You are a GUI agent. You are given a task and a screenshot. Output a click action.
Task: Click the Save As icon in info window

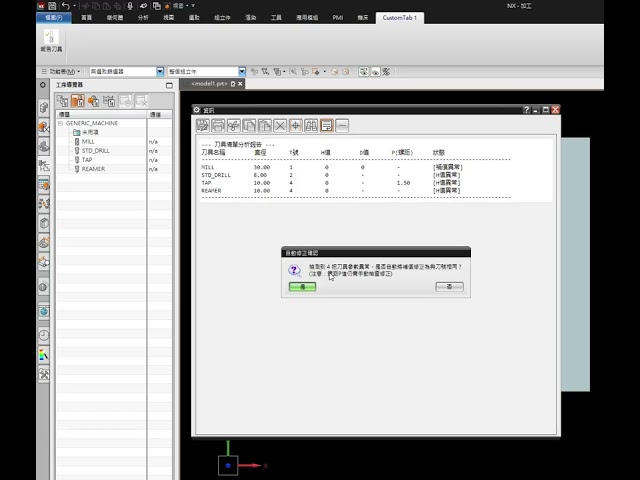(203, 125)
